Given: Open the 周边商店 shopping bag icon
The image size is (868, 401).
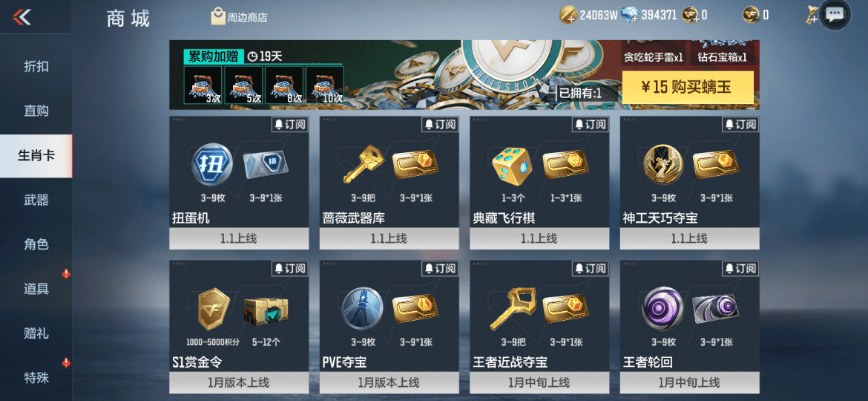Looking at the screenshot, I should (218, 16).
